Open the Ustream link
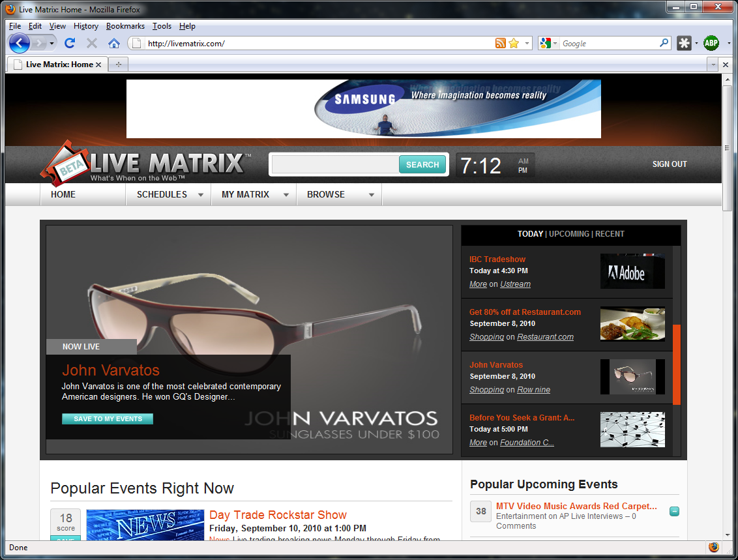 tap(516, 284)
